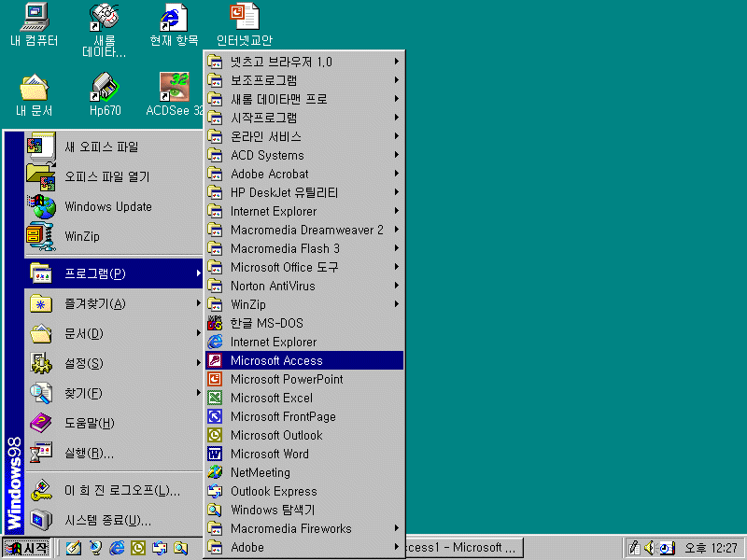This screenshot has width=747, height=560.
Task: Open the Internet Explorer folder group with the arrow
Action: [x=304, y=211]
